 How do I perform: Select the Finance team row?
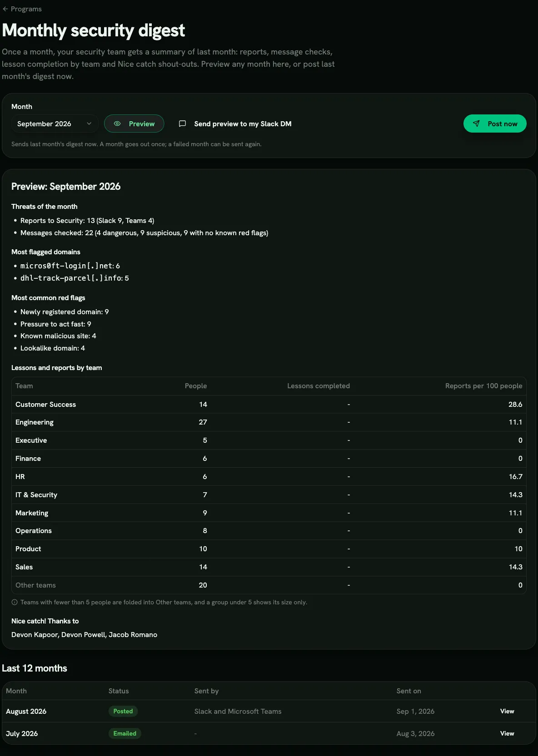(269, 459)
